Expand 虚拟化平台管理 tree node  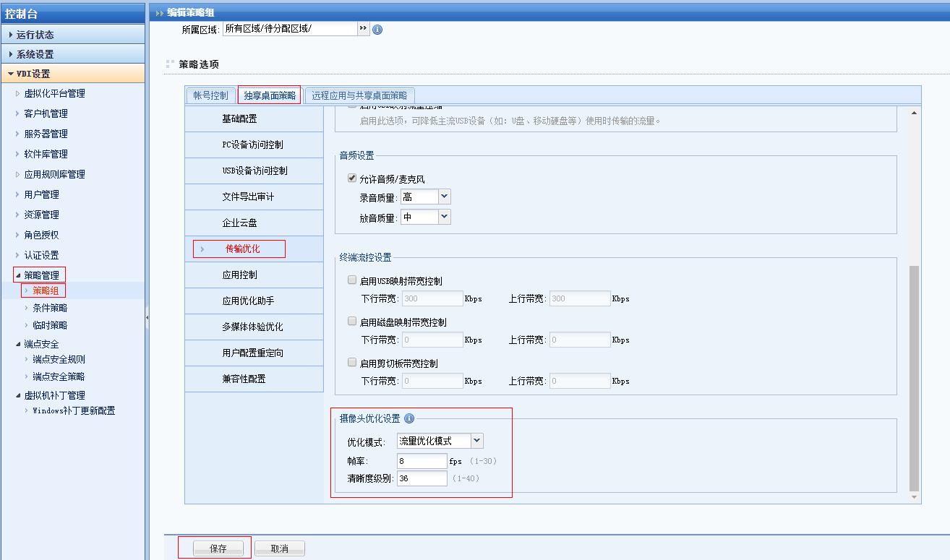(x=19, y=93)
